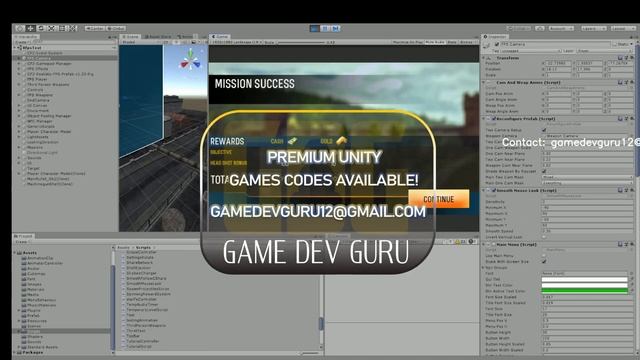The width and height of the screenshot is (640, 360).
Task: Open the Gui Tint color swatch
Action: pyautogui.click(x=584, y=280)
